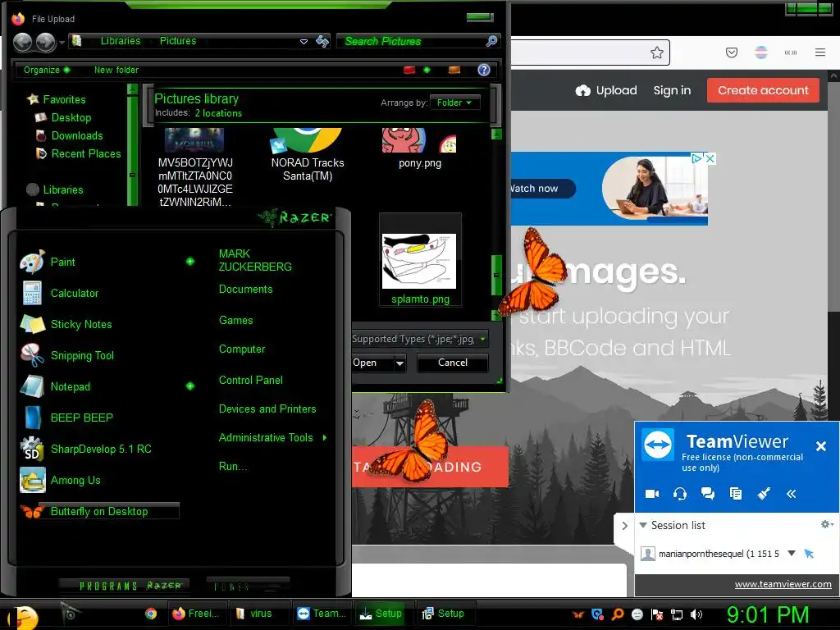Image resolution: width=840 pixels, height=630 pixels.
Task: Click the Chrome icon on the taskbar
Action: [x=151, y=614]
